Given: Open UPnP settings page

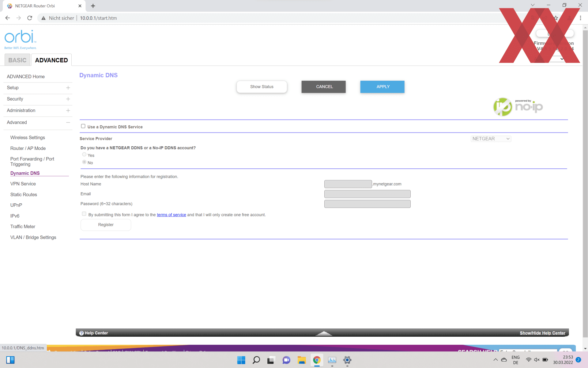Looking at the screenshot, I should (16, 205).
